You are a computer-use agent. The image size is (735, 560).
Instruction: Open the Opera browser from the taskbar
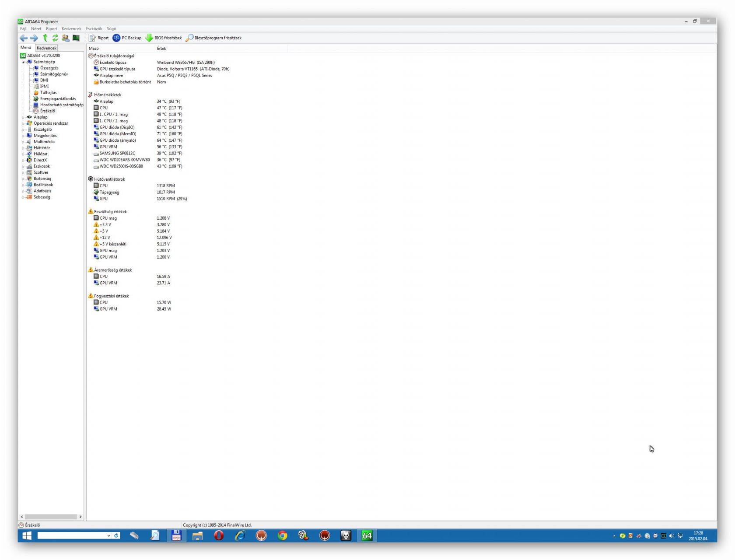219,535
